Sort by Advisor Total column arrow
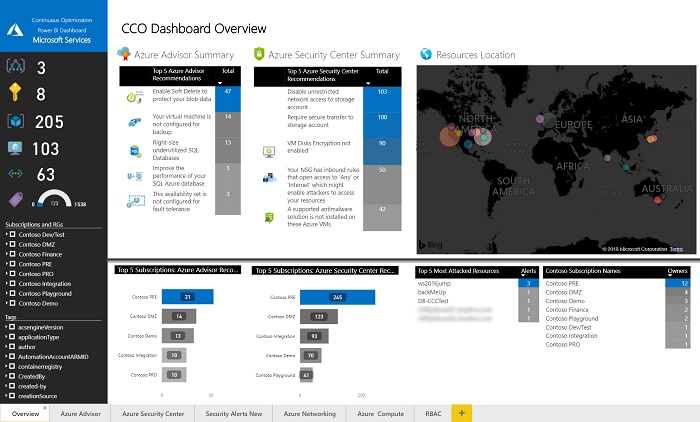This screenshot has width=700, height=422. coord(220,83)
